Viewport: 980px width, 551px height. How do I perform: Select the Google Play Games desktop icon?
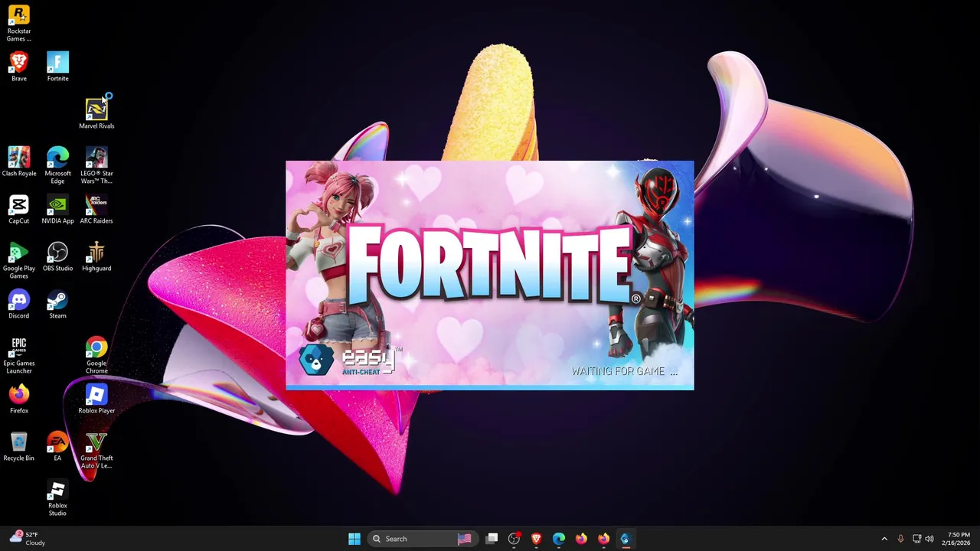19,260
